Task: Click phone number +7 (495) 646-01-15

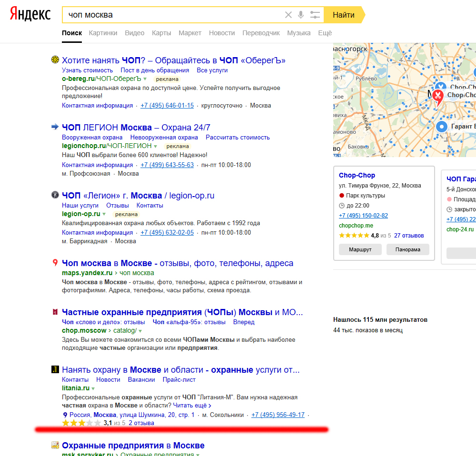Action: point(167,105)
